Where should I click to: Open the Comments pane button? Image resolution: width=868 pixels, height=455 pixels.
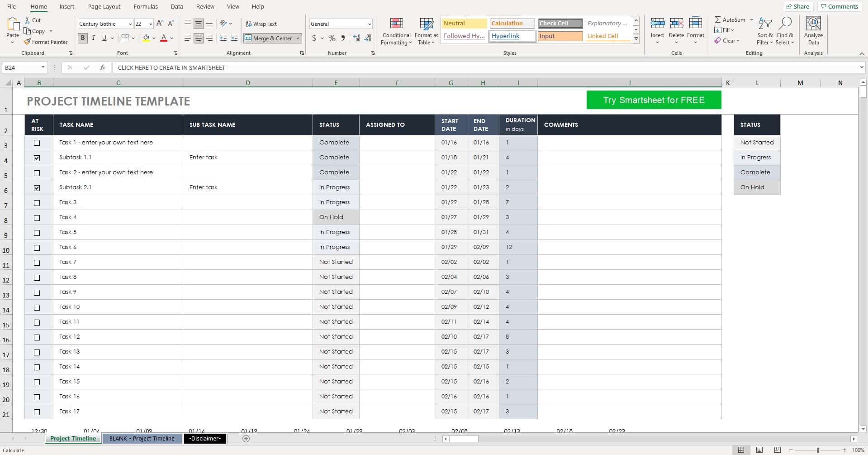pyautogui.click(x=839, y=6)
